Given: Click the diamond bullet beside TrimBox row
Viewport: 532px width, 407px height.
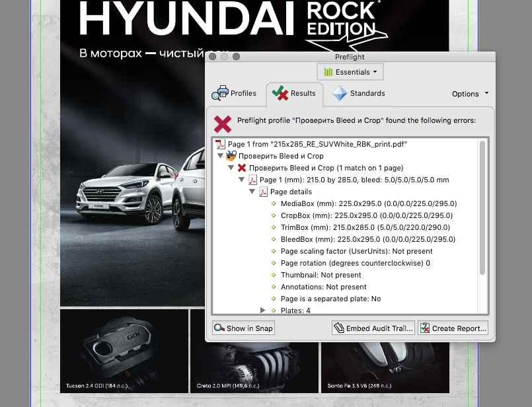Looking at the screenshot, I should [x=274, y=227].
